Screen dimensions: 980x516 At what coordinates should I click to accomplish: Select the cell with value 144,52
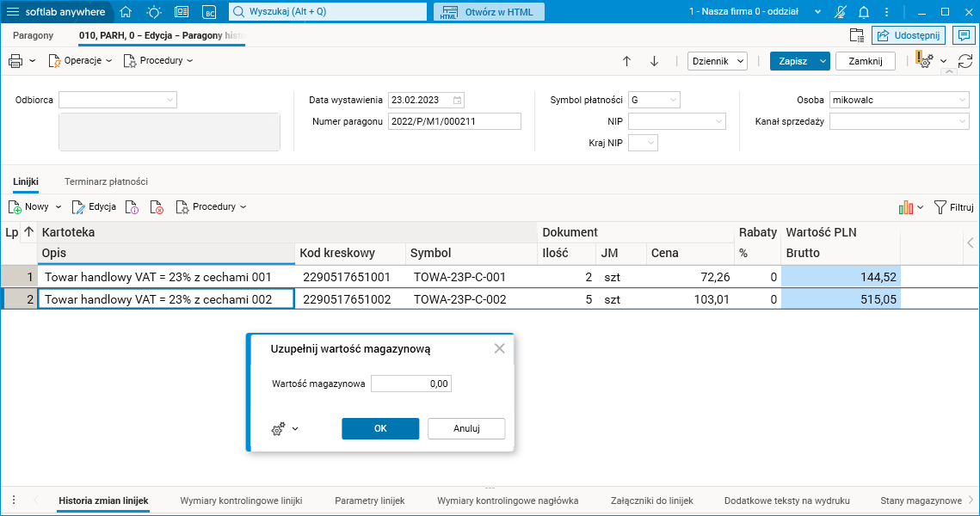point(841,277)
